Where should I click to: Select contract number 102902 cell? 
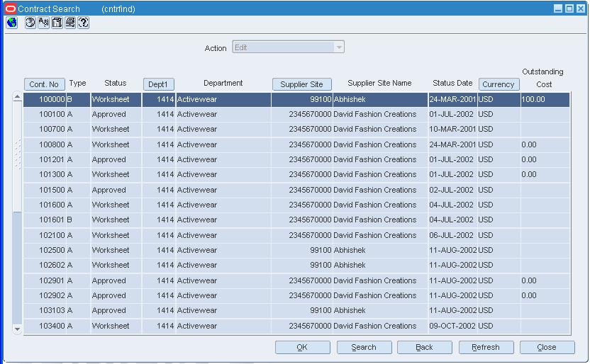coord(45,295)
